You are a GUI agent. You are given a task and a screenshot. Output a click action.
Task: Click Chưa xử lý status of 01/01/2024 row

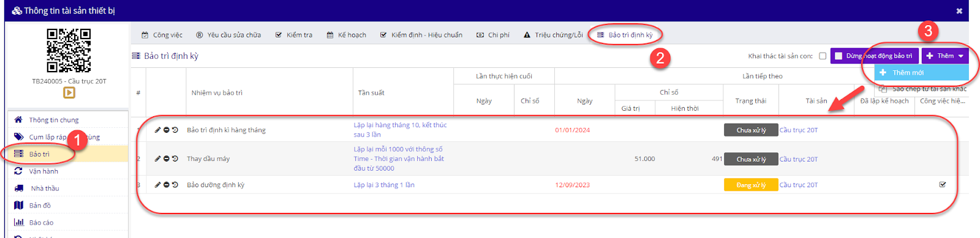[751, 130]
